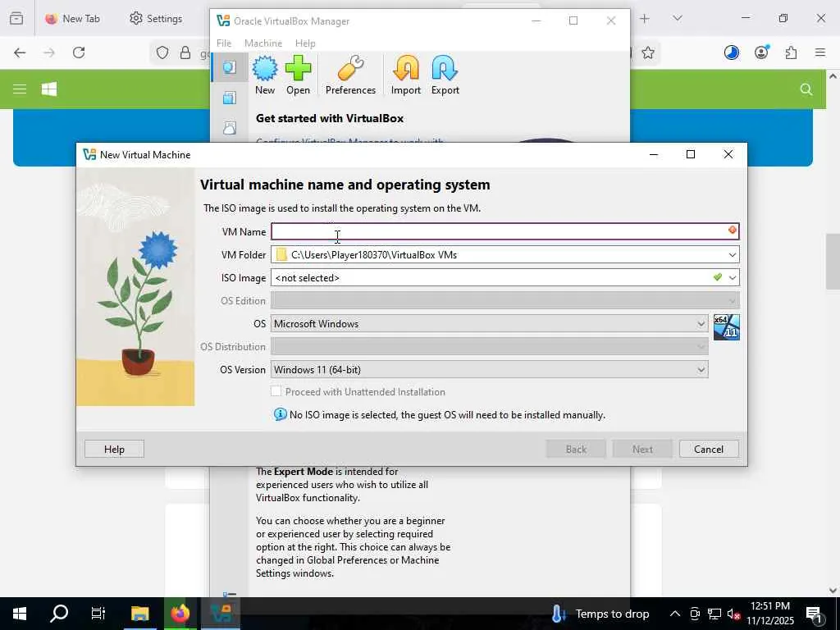Click the browser page vertical scrollbar thumb

coord(833,262)
